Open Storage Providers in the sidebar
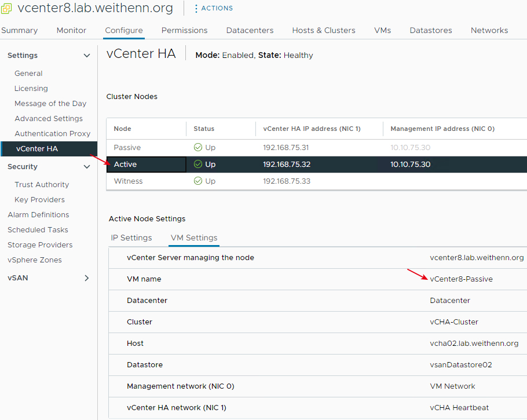 click(x=40, y=245)
